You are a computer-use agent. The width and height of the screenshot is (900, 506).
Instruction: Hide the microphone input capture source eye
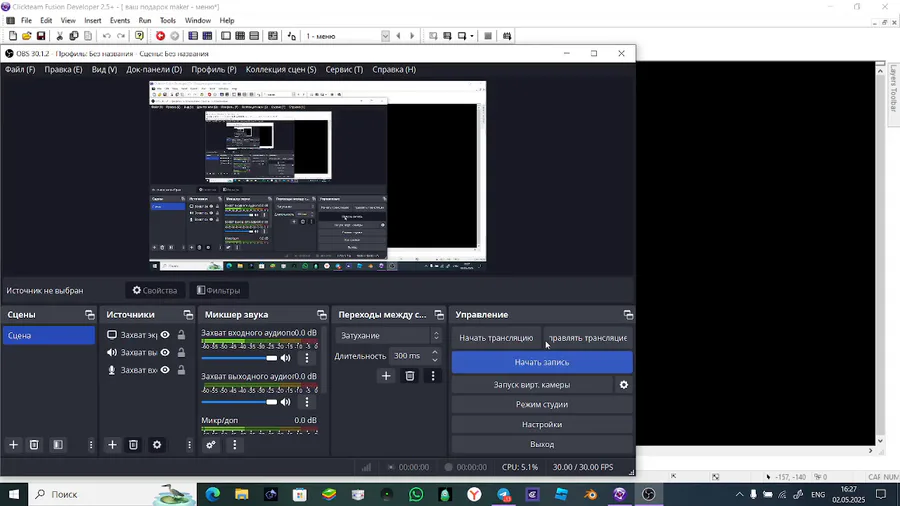pos(165,370)
